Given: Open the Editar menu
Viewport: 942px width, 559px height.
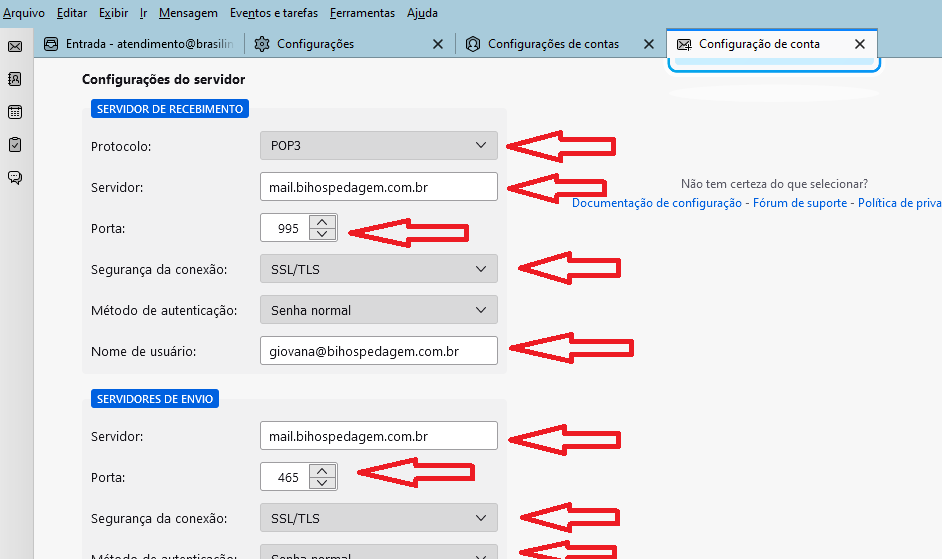Looking at the screenshot, I should click(x=71, y=13).
